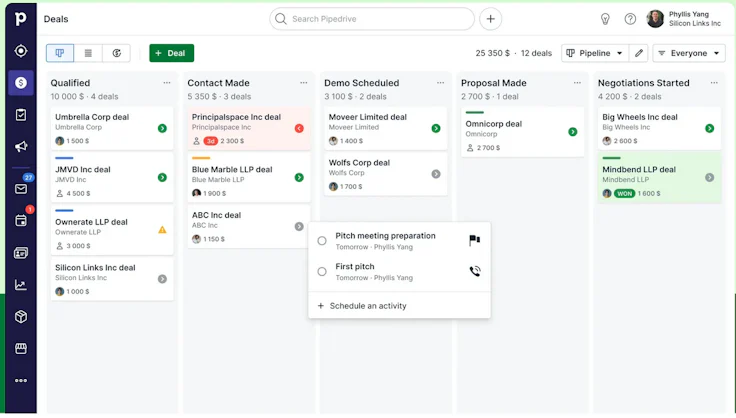The width and height of the screenshot is (736, 418).
Task: Mark Pitch meeting preparation as done
Action: pyautogui.click(x=322, y=241)
